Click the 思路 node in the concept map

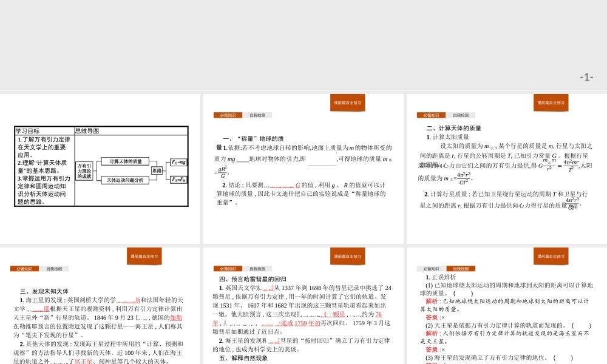tap(157, 170)
